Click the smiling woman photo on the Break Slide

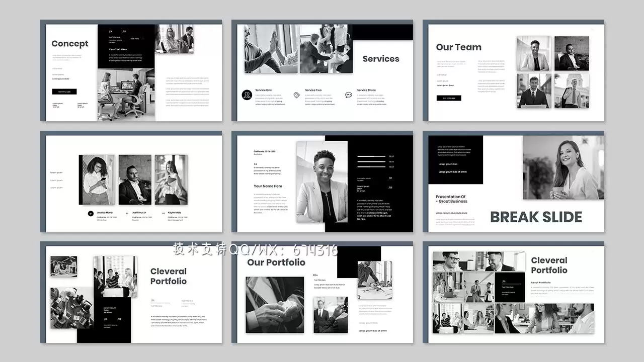[563, 168]
